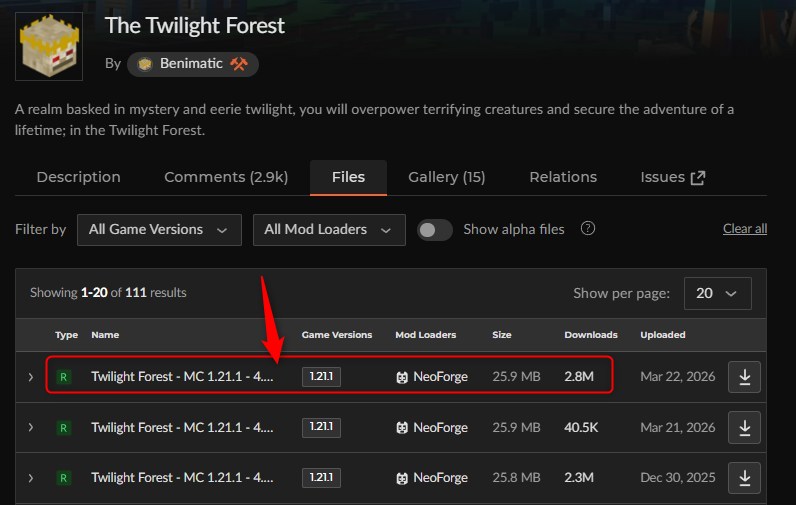
Task: Click NeoForge icon in Mar 22, 2026 row
Action: 402,378
